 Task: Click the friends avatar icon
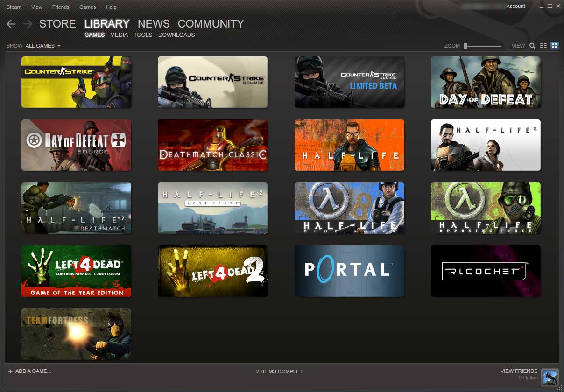click(x=550, y=377)
